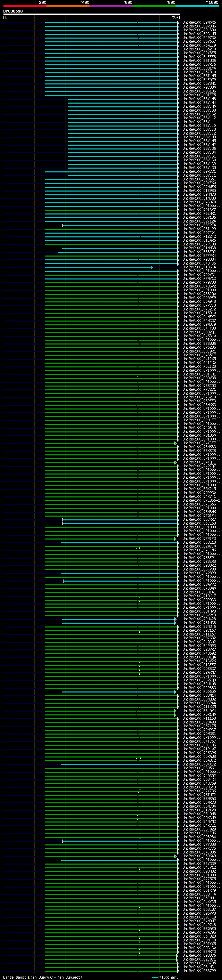The height and width of the screenshot is (980, 222).
Task: Open hit UniRef100_P50649
Action: pos(199,856)
